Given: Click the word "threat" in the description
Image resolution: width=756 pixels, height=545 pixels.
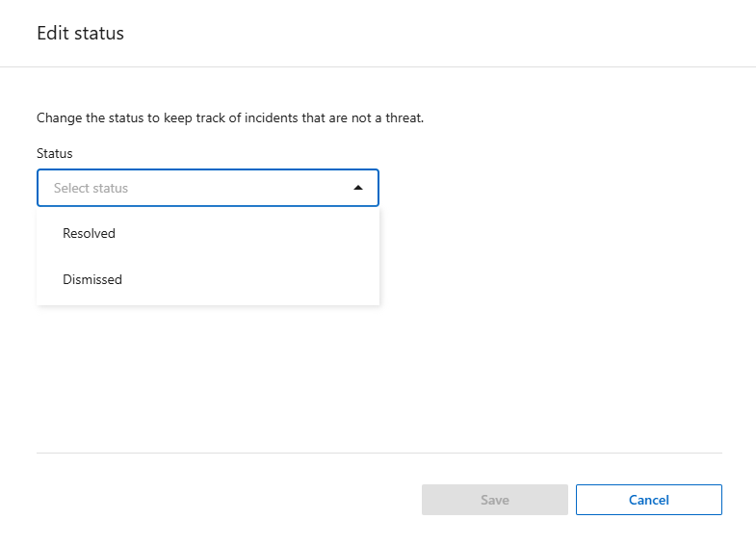Looking at the screenshot, I should point(403,118).
